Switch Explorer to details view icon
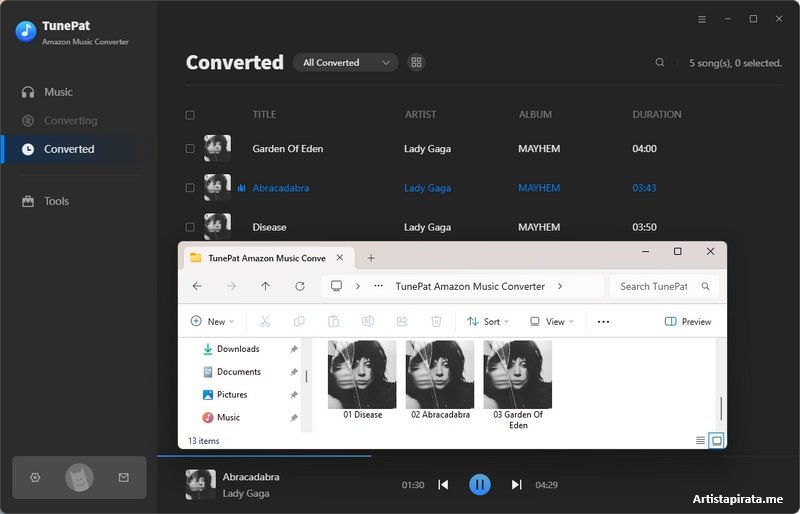 [x=701, y=440]
